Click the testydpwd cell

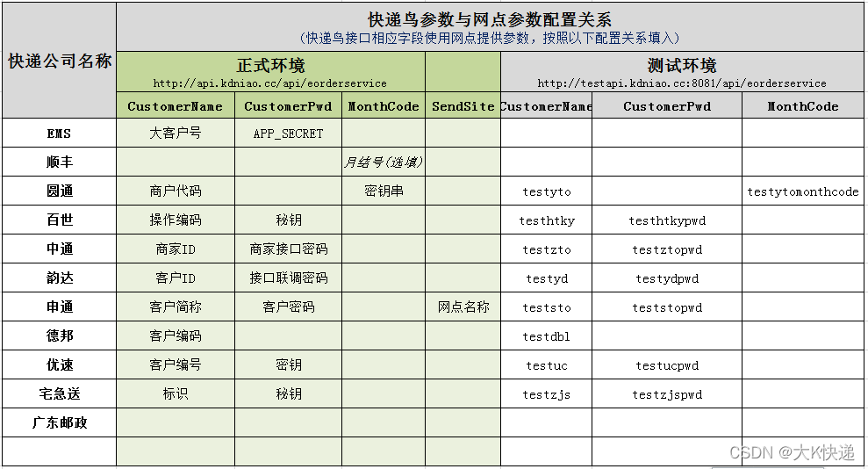tap(667, 278)
